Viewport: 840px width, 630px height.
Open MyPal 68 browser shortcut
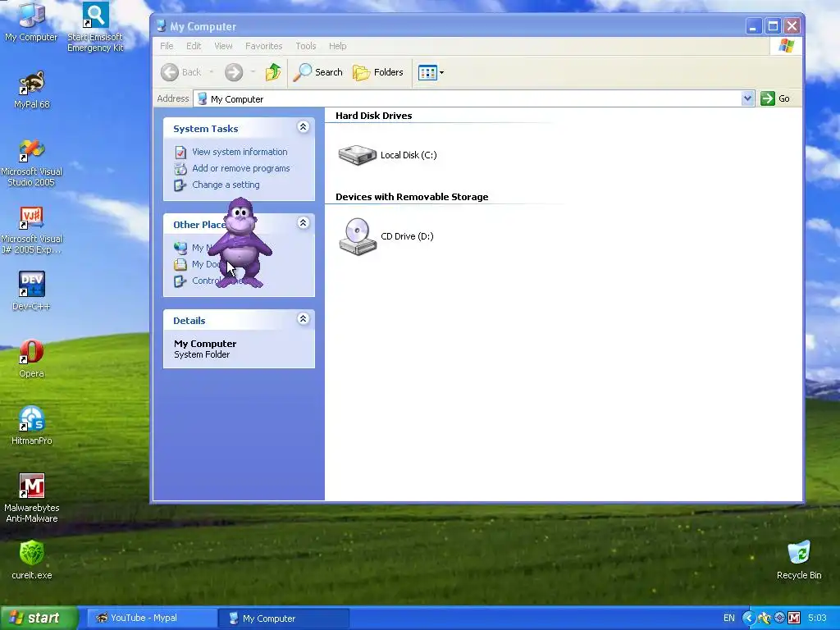coord(32,89)
